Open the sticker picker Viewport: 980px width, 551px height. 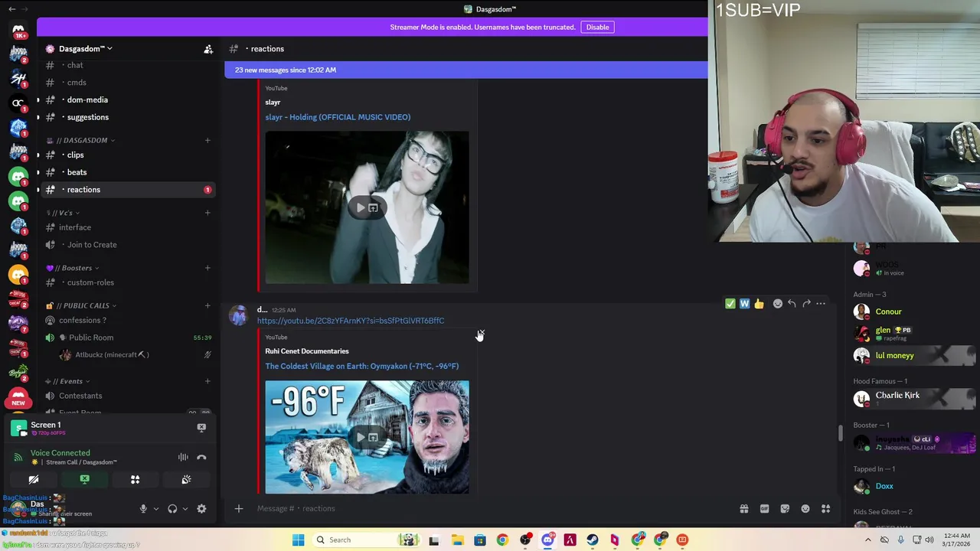pyautogui.click(x=785, y=509)
